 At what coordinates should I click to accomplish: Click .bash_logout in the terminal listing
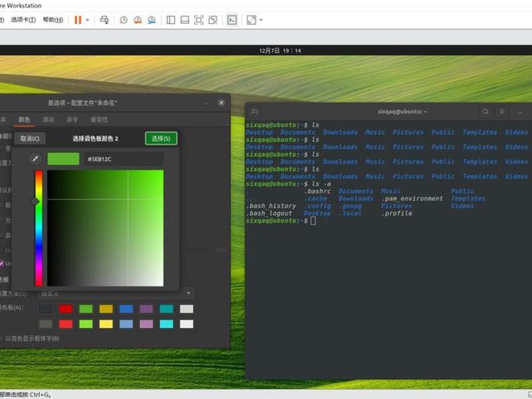click(x=269, y=213)
